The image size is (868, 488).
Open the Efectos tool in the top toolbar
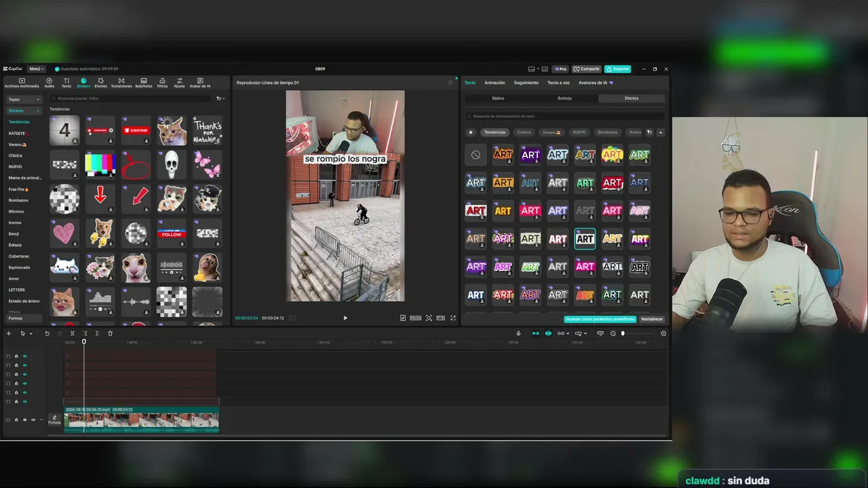coord(101,83)
